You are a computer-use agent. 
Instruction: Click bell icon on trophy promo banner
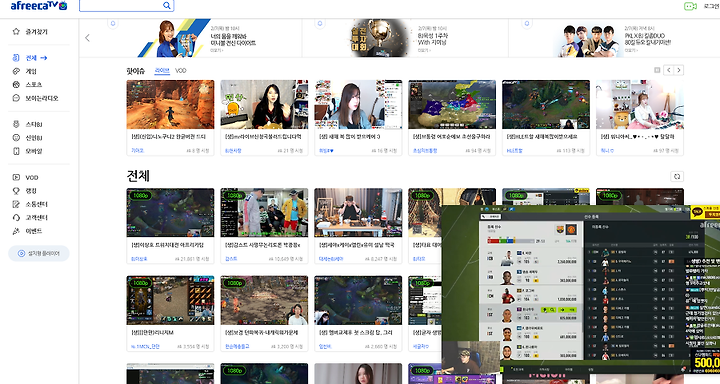pyautogui.click(x=320, y=23)
